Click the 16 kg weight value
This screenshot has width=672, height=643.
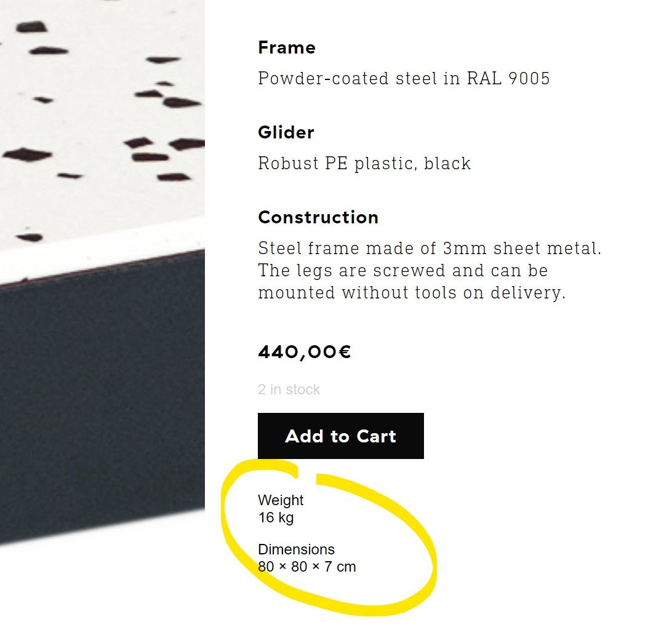coord(276,517)
